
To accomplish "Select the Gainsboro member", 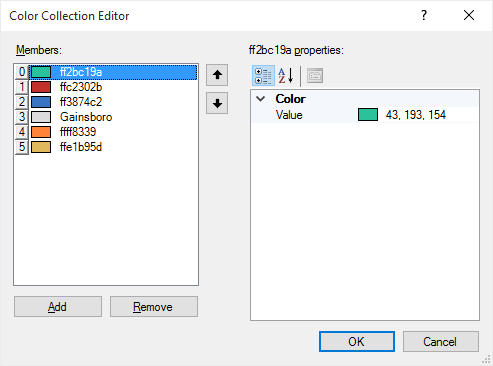I will (106, 117).
